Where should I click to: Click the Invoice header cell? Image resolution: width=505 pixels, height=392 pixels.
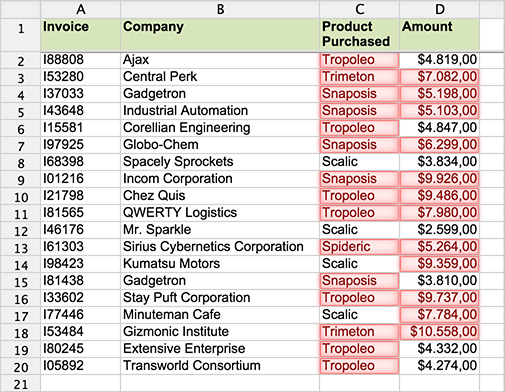point(80,35)
